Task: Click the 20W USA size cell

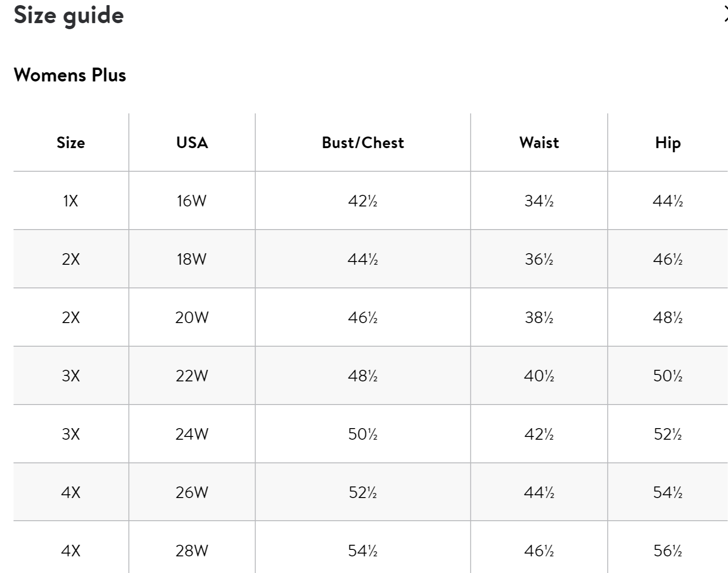Action: click(x=192, y=318)
